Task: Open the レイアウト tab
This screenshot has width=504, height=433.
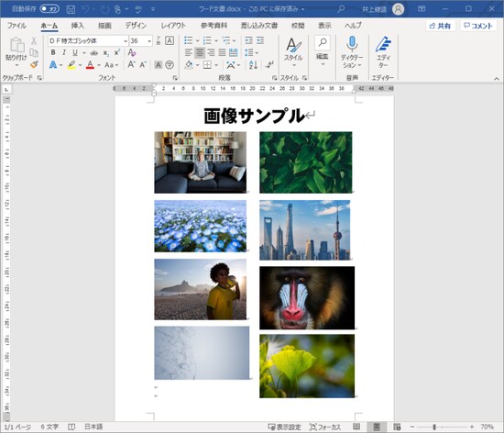Action: click(173, 26)
